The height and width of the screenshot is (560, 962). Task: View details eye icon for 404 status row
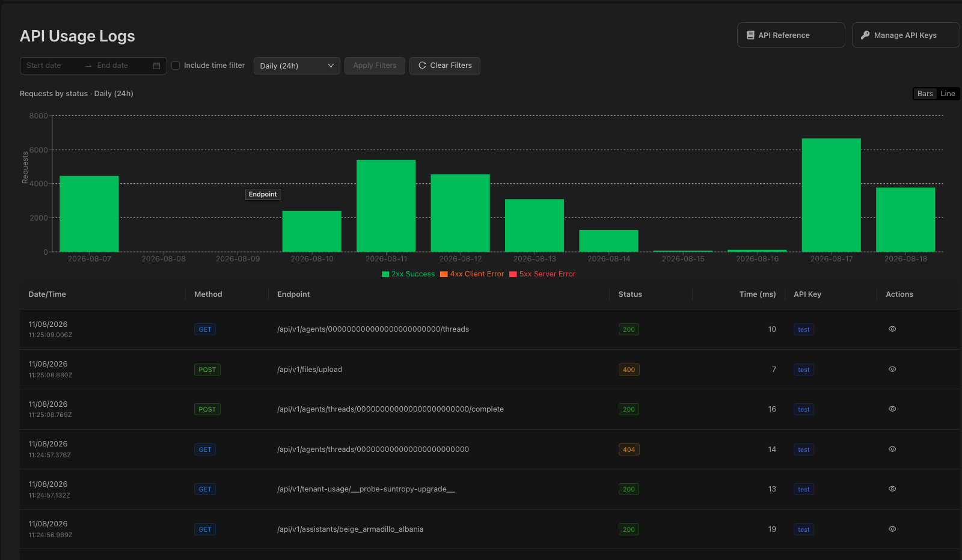click(892, 449)
